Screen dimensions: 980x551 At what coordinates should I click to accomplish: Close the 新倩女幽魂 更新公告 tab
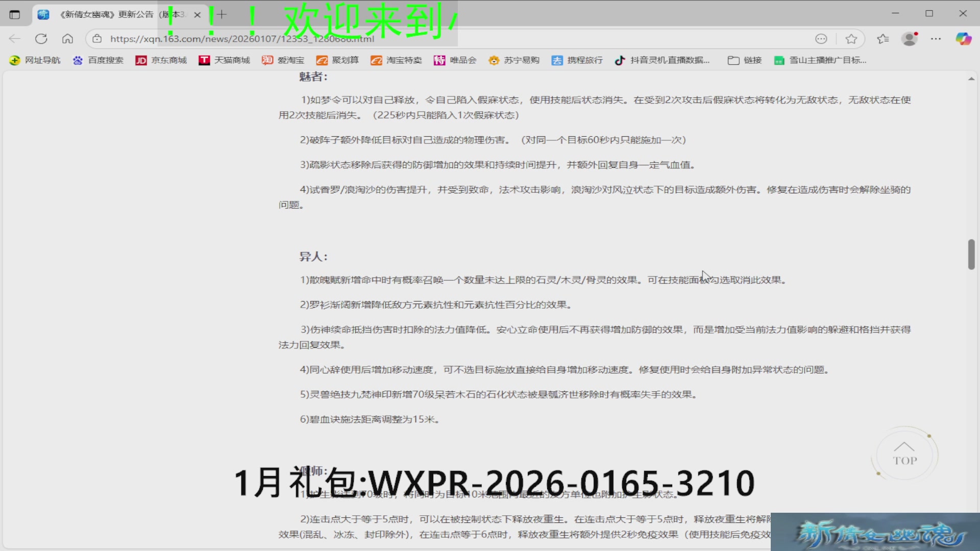click(197, 15)
